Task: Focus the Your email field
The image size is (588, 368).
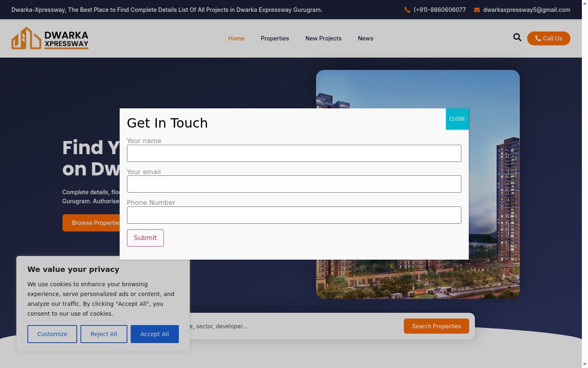Action: 294,184
